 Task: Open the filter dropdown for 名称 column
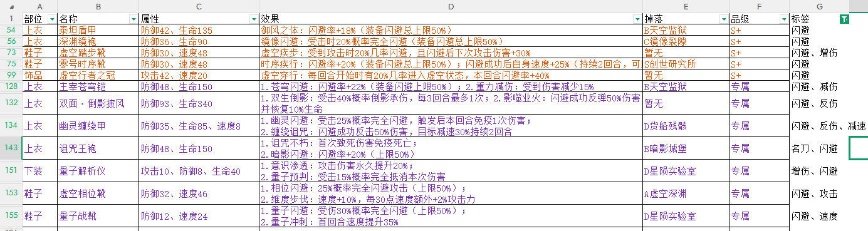point(133,19)
